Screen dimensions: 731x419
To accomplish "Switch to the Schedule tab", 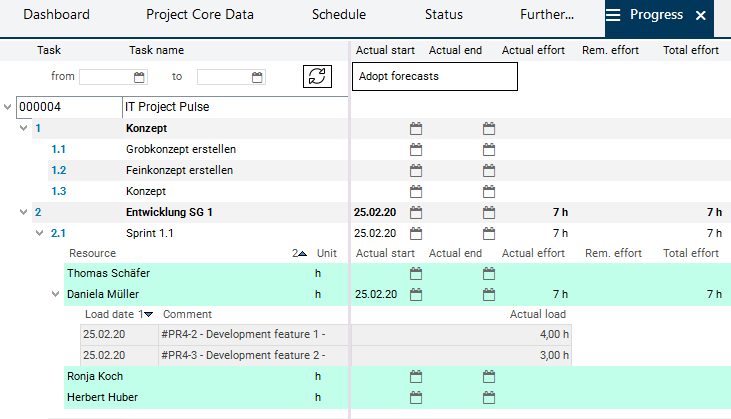I will 338,16.
